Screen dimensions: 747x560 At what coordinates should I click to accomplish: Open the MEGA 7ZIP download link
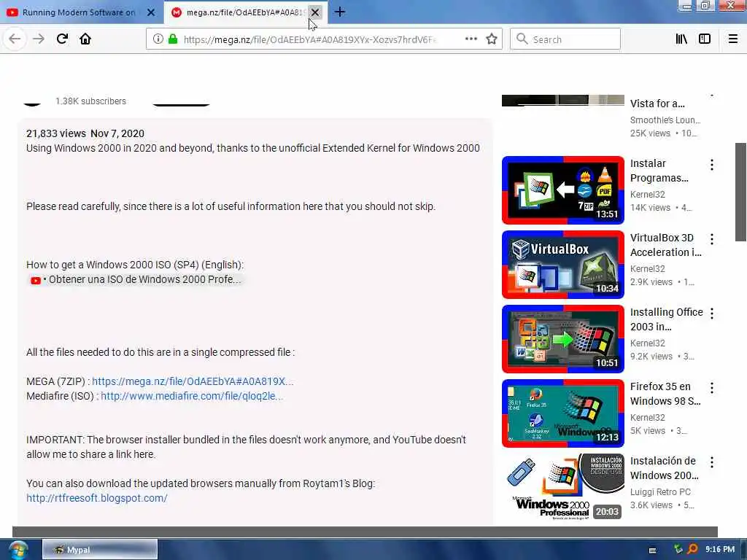[x=193, y=381]
